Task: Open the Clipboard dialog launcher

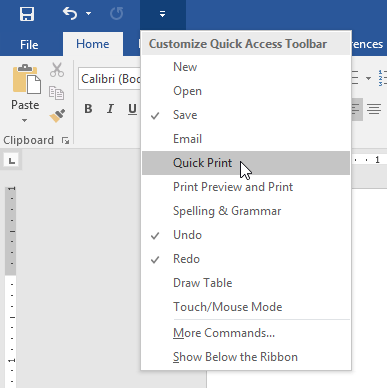Action: (66, 141)
